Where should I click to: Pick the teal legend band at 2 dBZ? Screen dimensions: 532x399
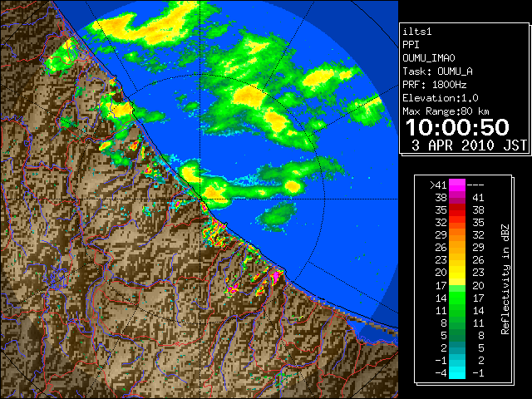pos(457,347)
